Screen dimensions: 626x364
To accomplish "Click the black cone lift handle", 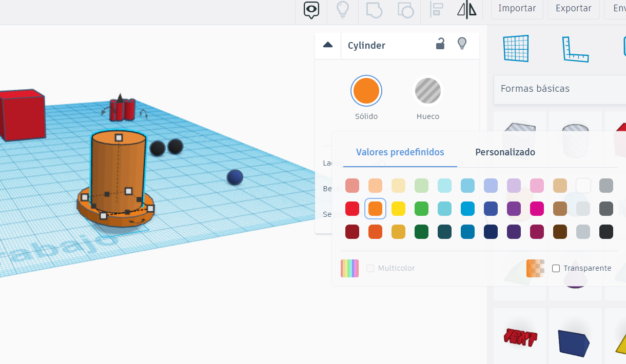I will [x=120, y=98].
